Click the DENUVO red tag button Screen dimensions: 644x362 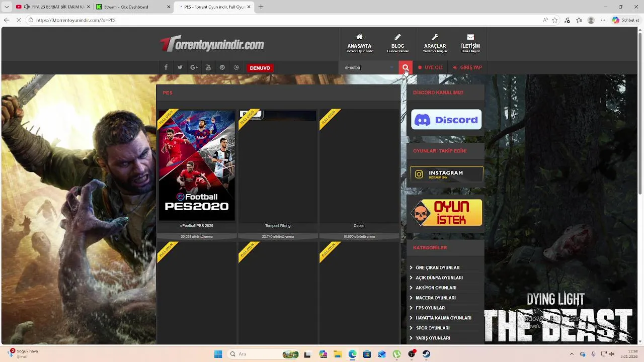click(x=260, y=68)
